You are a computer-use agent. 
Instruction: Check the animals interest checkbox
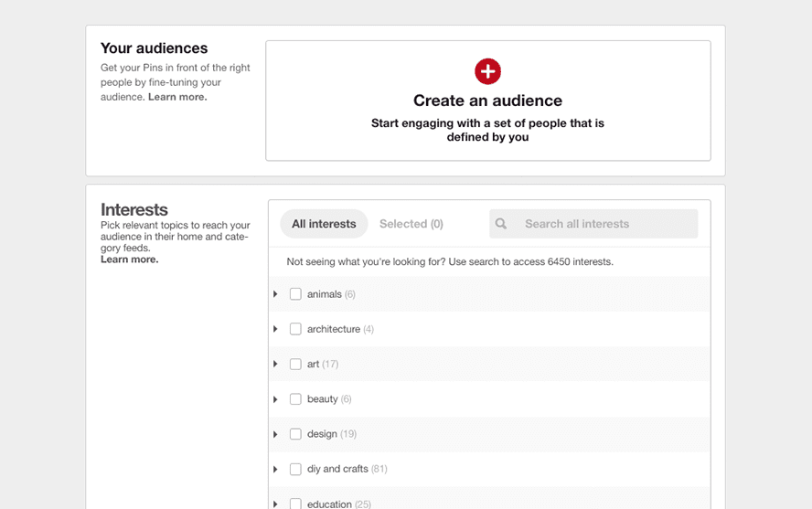295,294
